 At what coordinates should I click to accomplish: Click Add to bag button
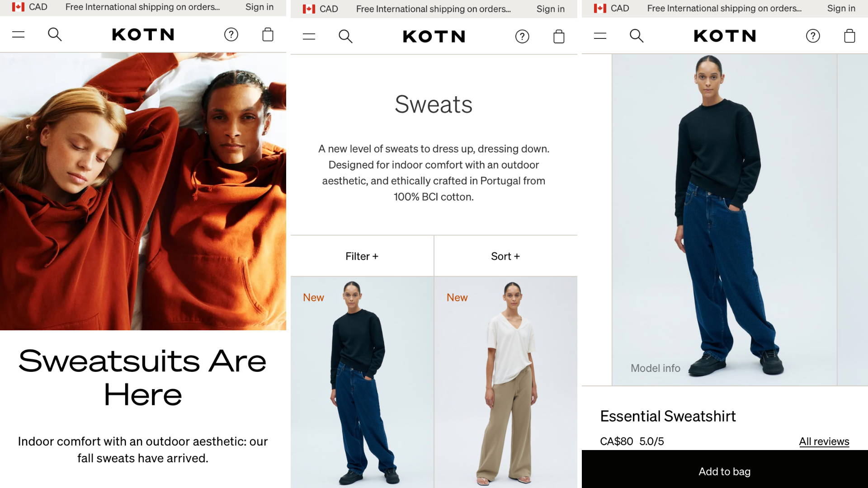click(725, 471)
